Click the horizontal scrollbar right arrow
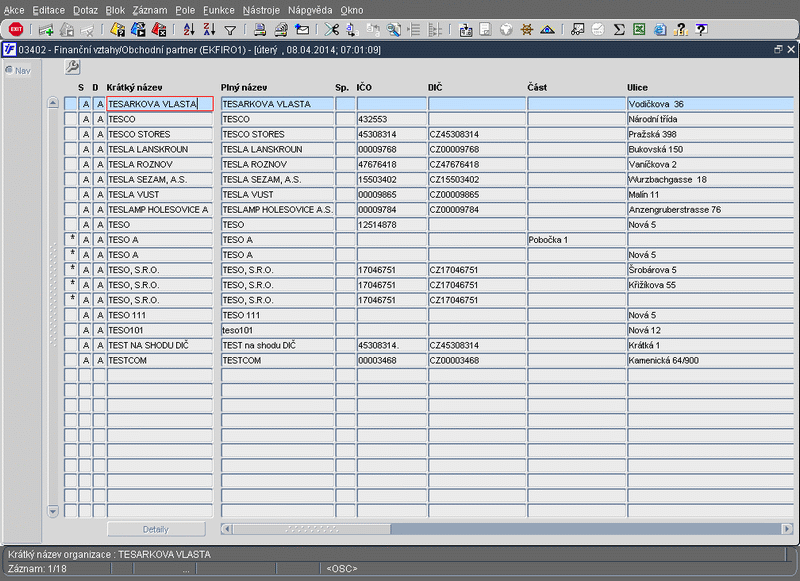The image size is (800, 581). [787, 529]
